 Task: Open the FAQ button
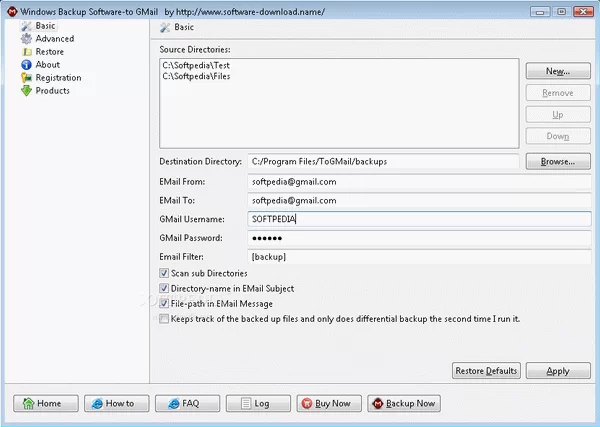[x=188, y=403]
